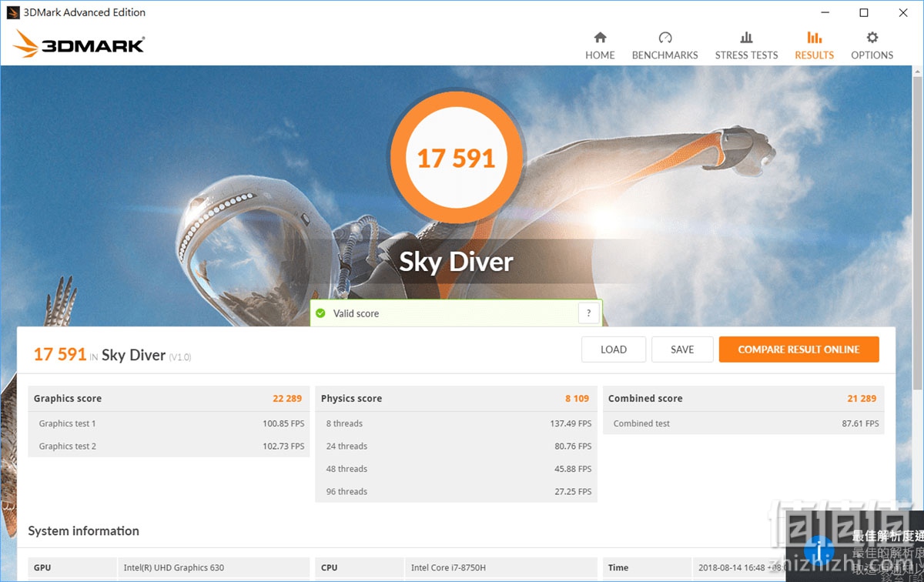
Task: Click the 24 threads row
Action: coord(456,446)
